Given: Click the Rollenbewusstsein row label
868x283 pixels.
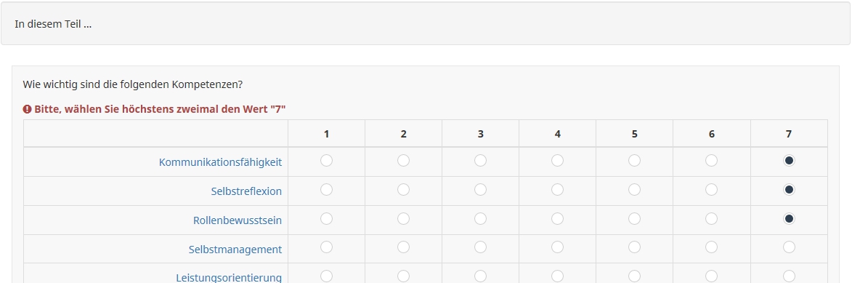Looking at the screenshot, I should [238, 220].
